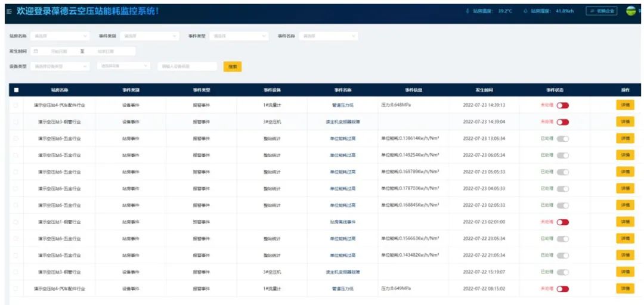Image resolution: width=644 pixels, height=305 pixels.
Task: Toggle status switch for the 14:39:13 event
Action: (x=562, y=105)
